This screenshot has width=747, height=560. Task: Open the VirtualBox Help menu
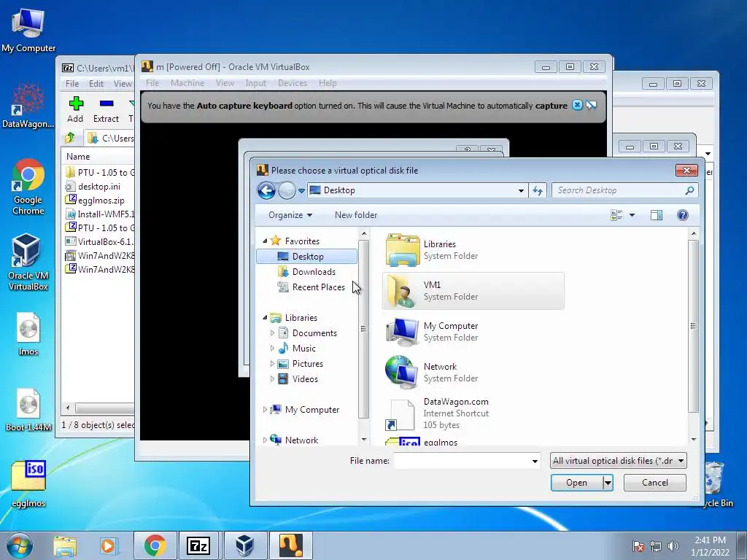328,83
